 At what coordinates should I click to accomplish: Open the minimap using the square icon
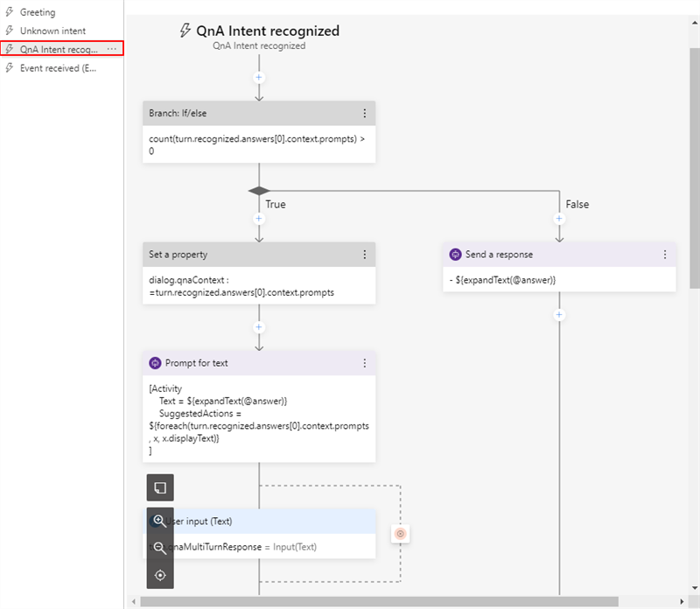pyautogui.click(x=159, y=487)
